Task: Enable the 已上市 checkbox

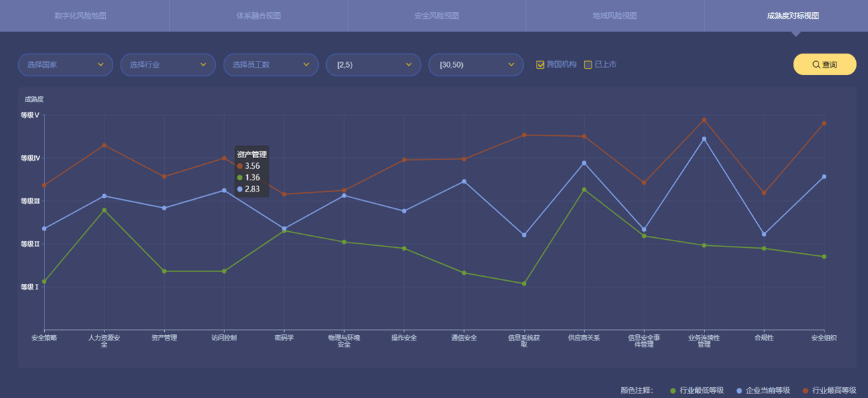Action: [x=588, y=65]
